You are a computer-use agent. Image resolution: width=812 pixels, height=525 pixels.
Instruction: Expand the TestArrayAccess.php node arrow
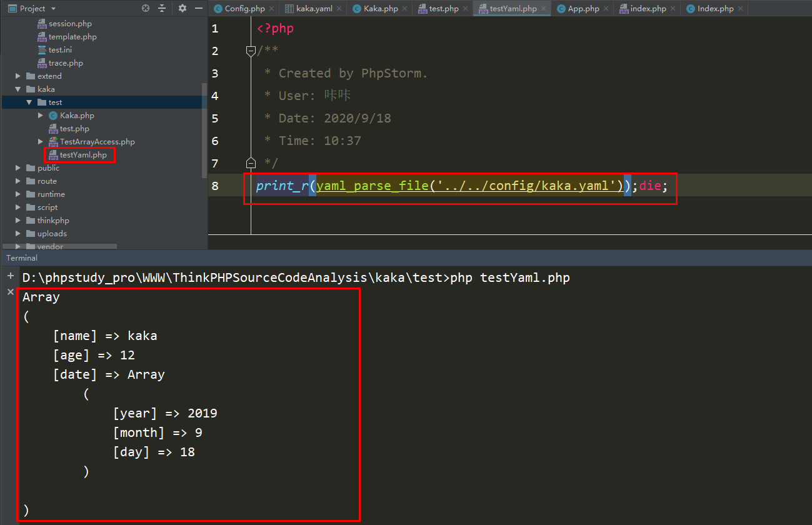(41, 142)
